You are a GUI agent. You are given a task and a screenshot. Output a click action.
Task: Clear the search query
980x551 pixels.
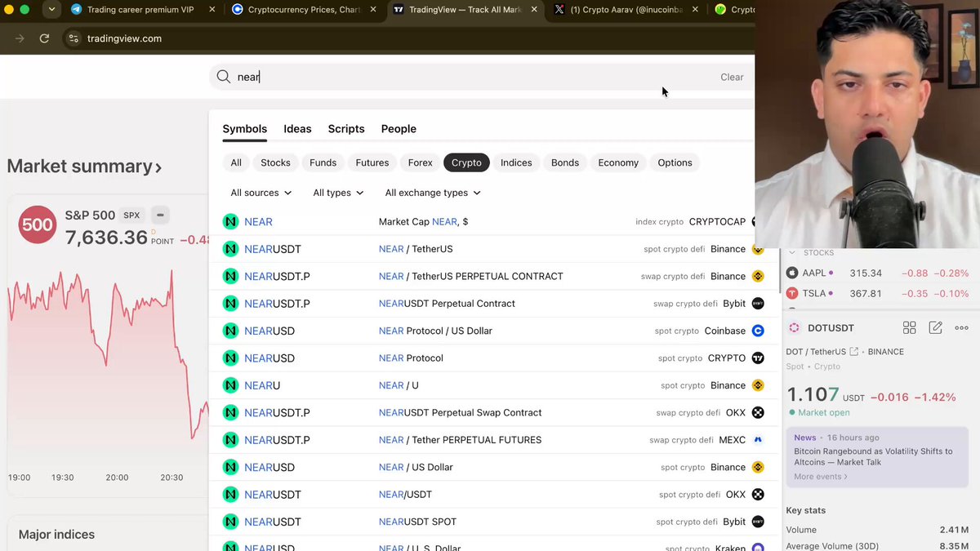click(732, 77)
